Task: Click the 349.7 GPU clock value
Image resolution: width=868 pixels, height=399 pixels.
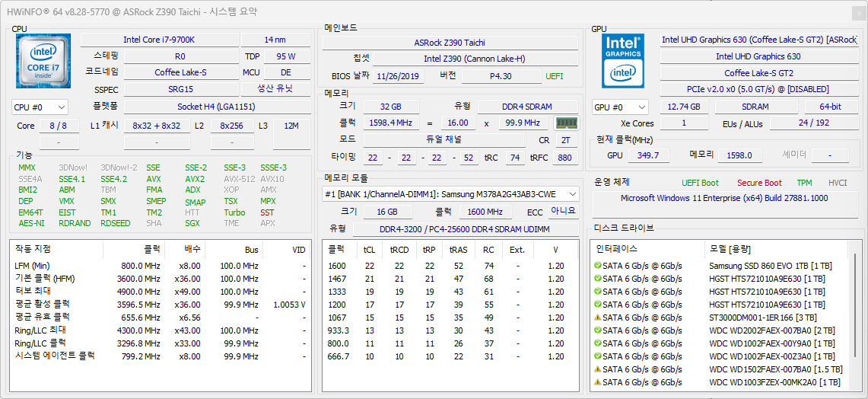Action: click(647, 156)
